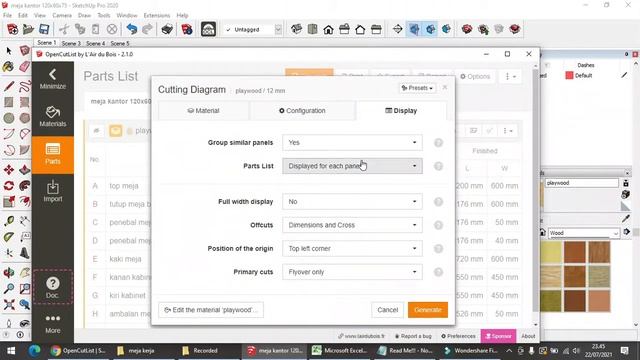Screen dimensions: 640x360
Task: Open Wondershare Filmora from taskbar
Action: [471, 351]
